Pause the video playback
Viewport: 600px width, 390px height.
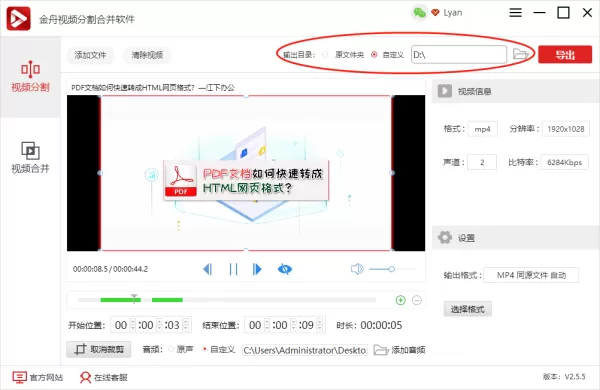(233, 269)
